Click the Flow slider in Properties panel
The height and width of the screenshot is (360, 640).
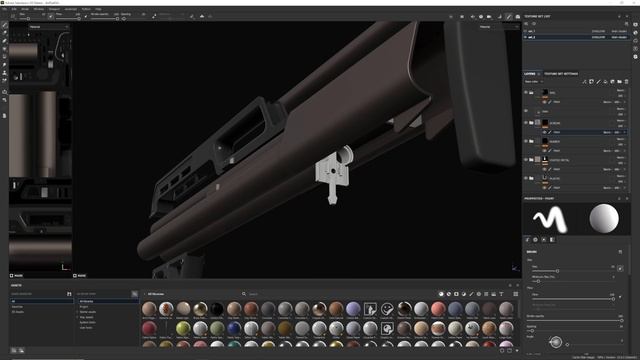573,299
